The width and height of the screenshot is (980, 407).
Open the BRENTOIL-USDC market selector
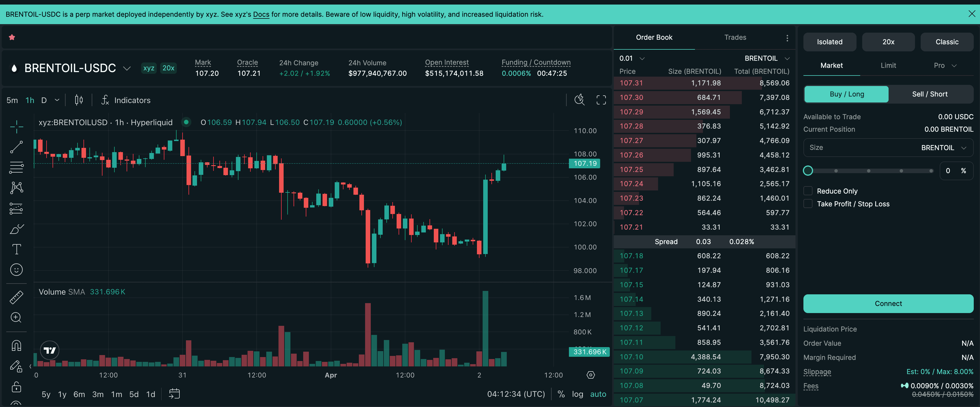click(x=127, y=68)
